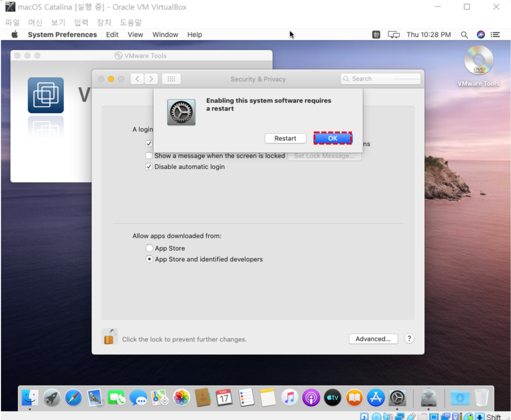511x420 pixels.
Task: Open the View menu
Action: [135, 34]
